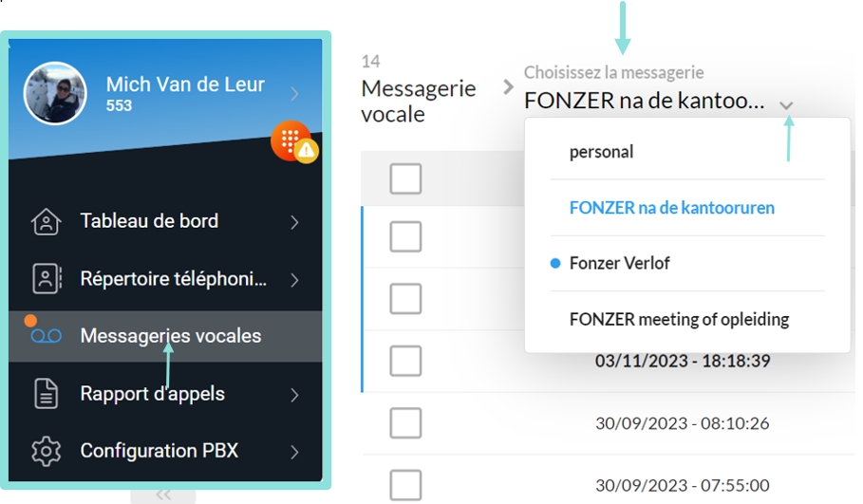
Task: Collapse the sidebar with double-chevron handle
Action: tap(163, 495)
